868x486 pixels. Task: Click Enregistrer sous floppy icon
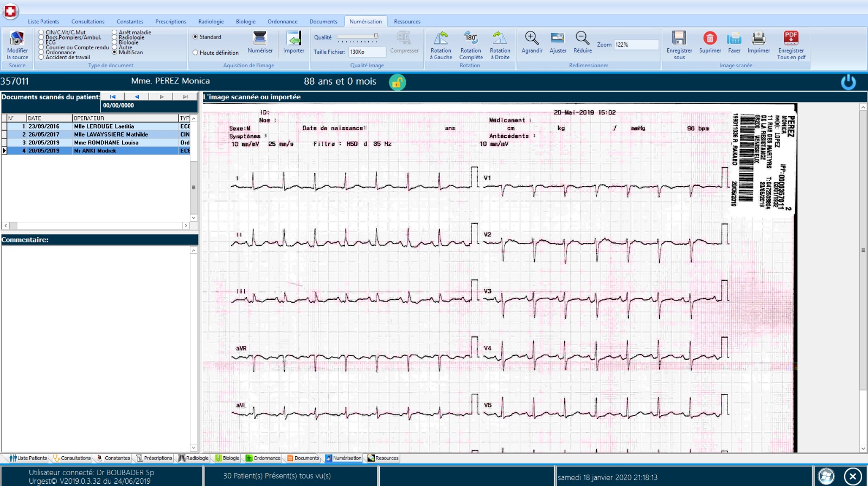point(679,38)
